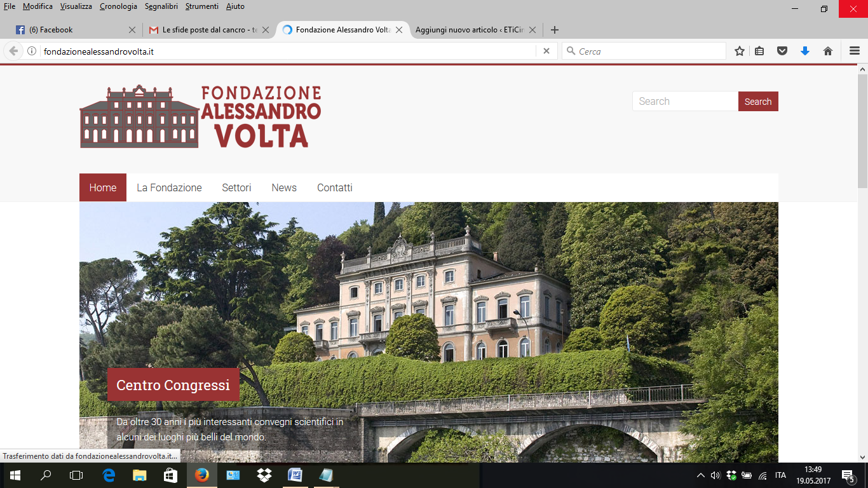Show site information icon in address bar
This screenshot has height=488, width=868.
[x=32, y=51]
